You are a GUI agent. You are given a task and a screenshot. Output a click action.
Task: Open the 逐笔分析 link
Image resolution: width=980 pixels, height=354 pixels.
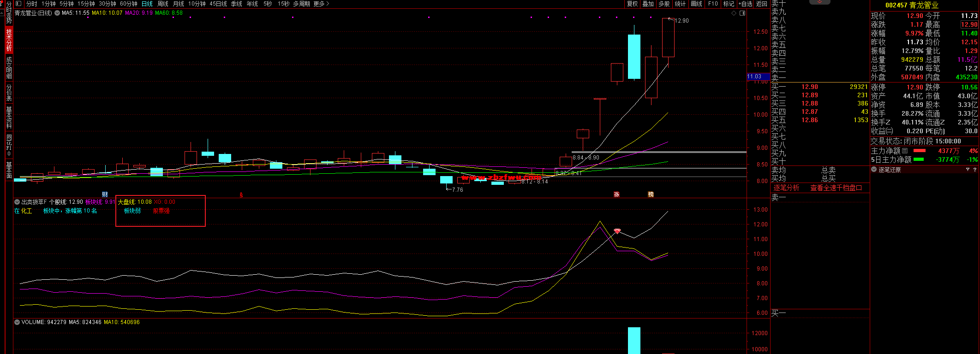tap(786, 188)
